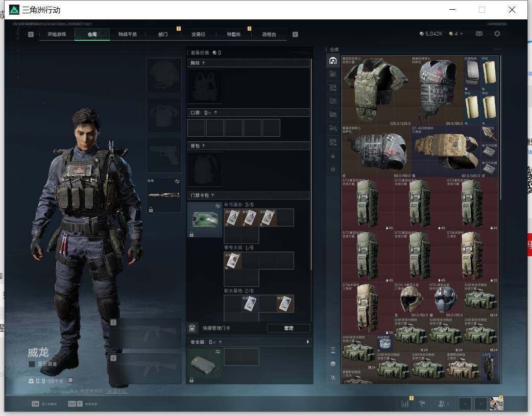Open help icon next to 背包
Viewport: 532px width, 416px height.
click(203, 146)
